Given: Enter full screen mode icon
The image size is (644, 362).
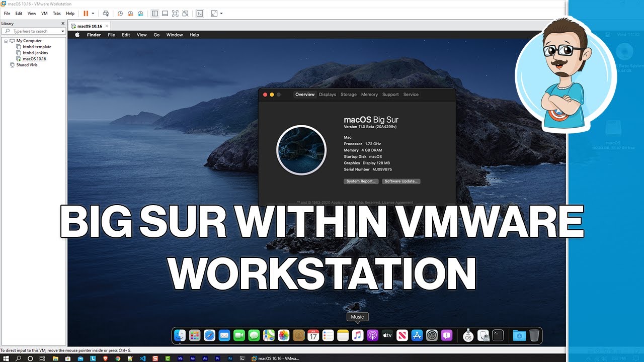Looking at the screenshot, I should tap(175, 14).
